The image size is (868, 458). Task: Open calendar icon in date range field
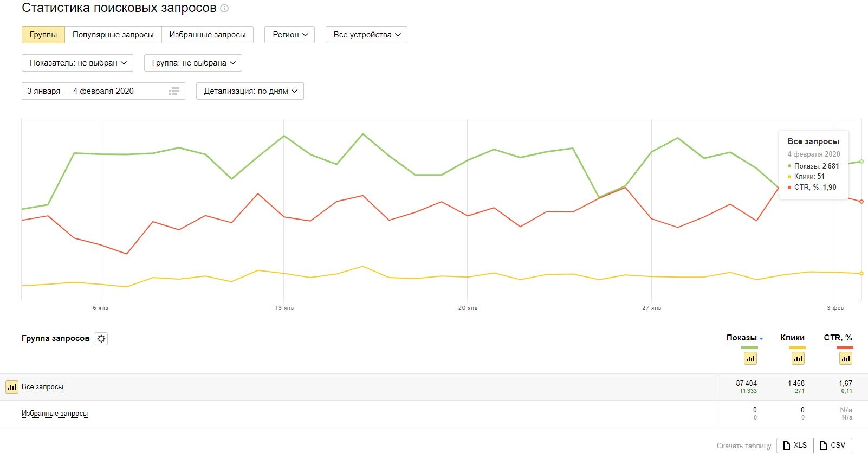click(x=174, y=91)
